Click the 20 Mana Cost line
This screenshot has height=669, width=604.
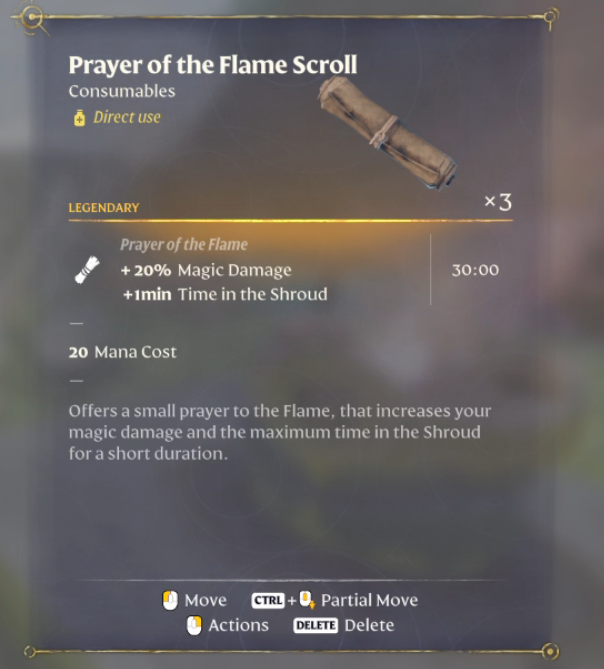click(x=122, y=352)
